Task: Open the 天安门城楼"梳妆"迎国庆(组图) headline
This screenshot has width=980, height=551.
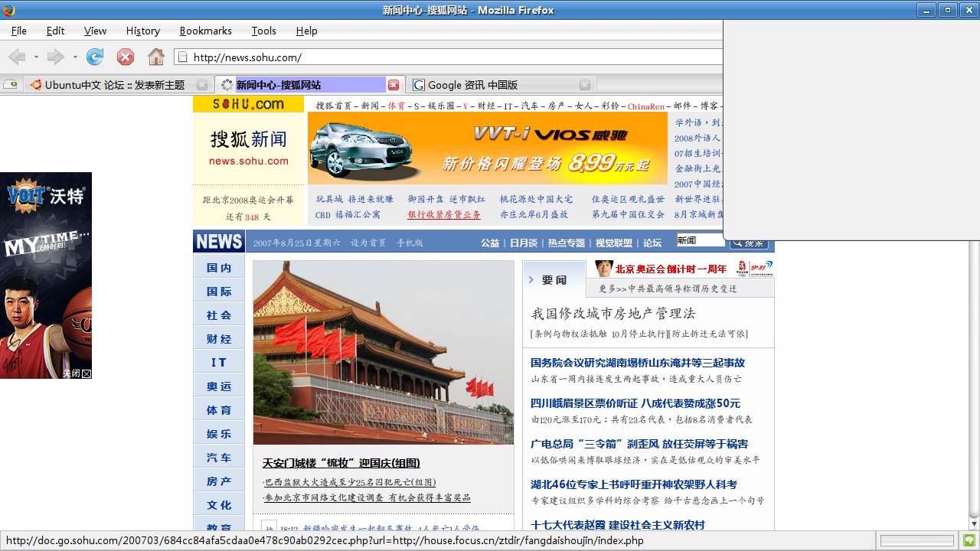Action: (x=341, y=463)
